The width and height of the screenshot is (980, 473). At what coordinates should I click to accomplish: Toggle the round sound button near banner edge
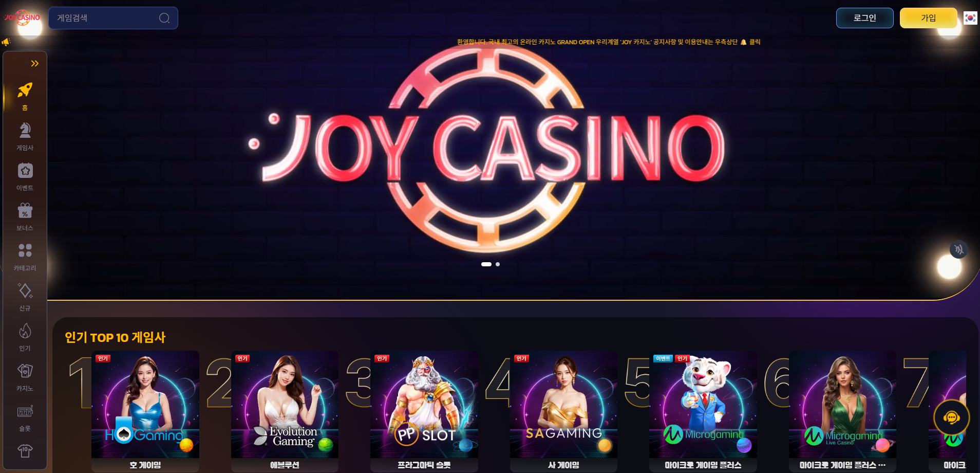coord(958,250)
